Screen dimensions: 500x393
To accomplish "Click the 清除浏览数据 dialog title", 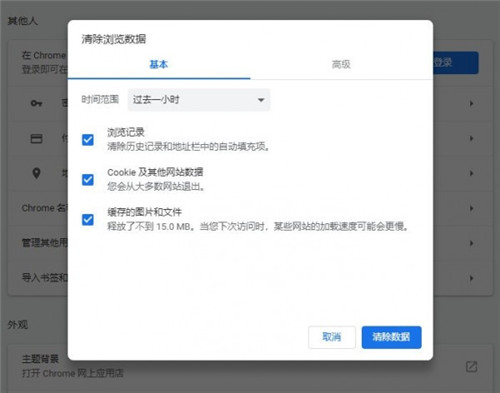I will pyautogui.click(x=114, y=39).
